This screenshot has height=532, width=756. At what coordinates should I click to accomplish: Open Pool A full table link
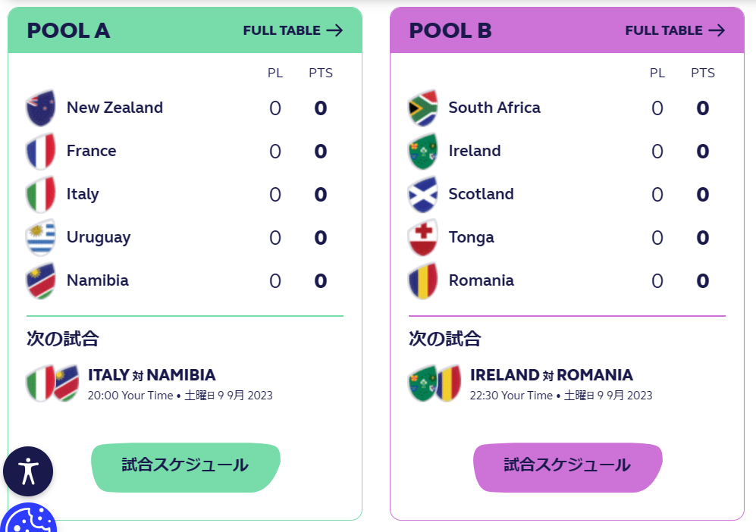pos(293,30)
